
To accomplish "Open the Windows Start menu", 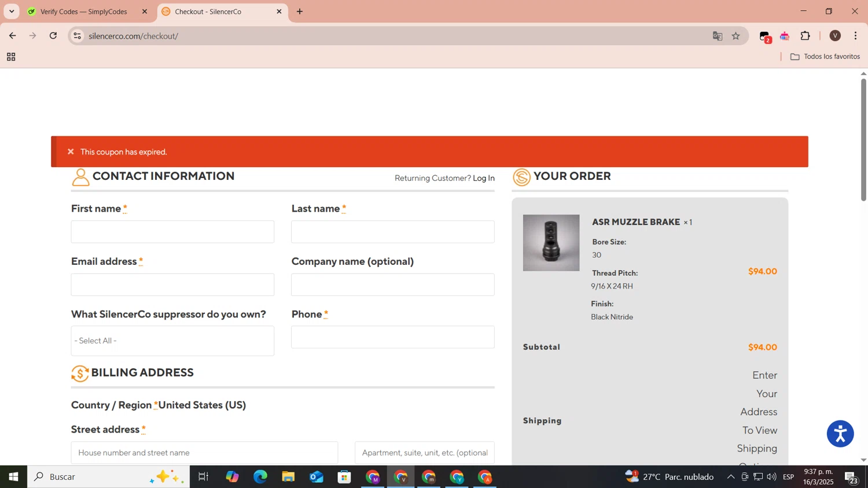I will click(13, 477).
